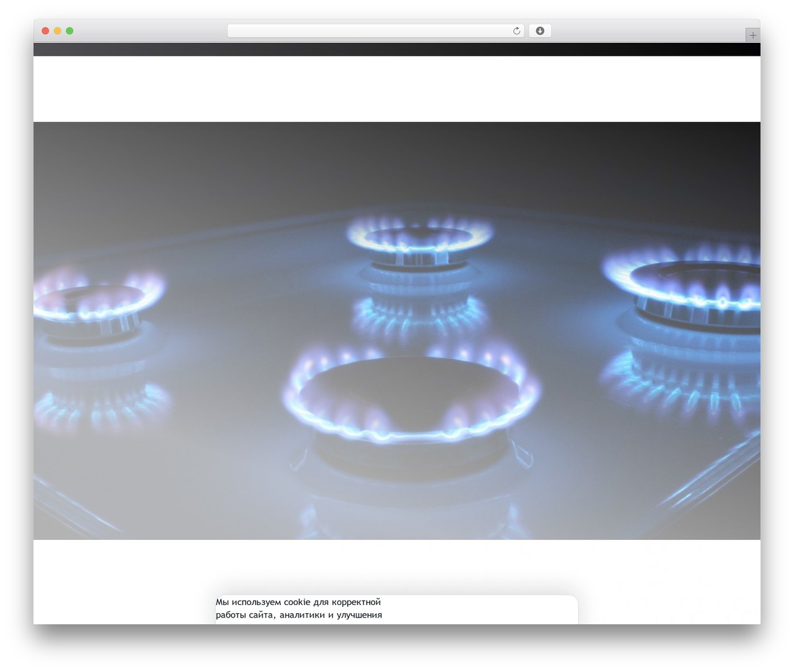Click the gas burner hero image
This screenshot has height=672, width=794.
pyautogui.click(x=397, y=330)
